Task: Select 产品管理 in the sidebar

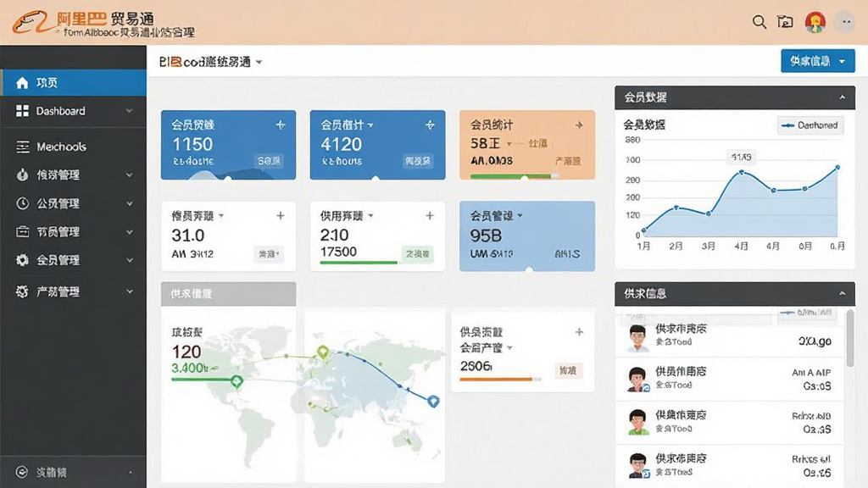Action: [x=73, y=291]
